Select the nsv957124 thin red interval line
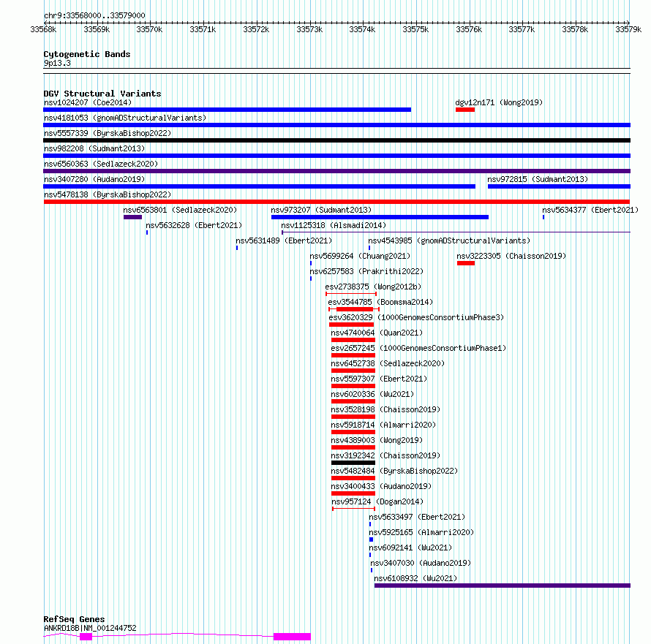651x644 pixels. 354,509
